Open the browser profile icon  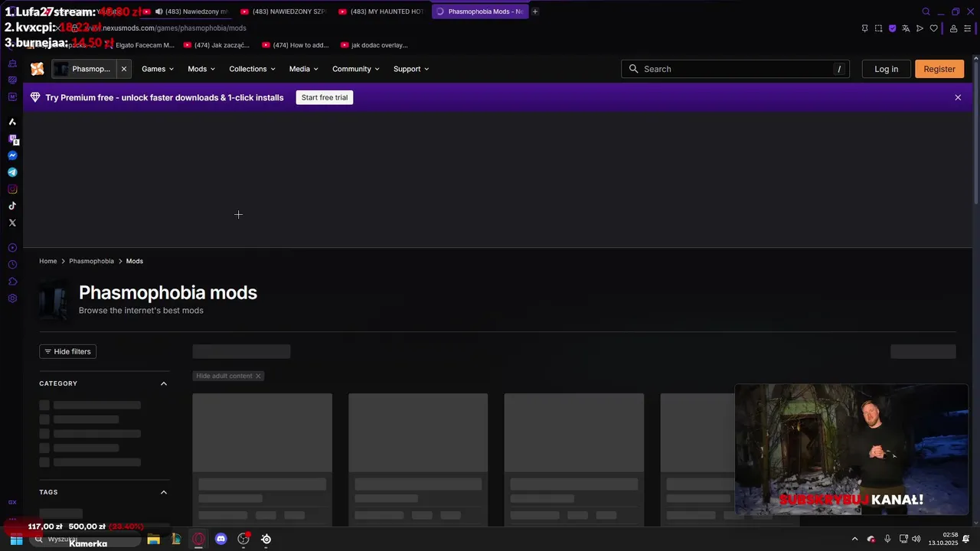953,28
